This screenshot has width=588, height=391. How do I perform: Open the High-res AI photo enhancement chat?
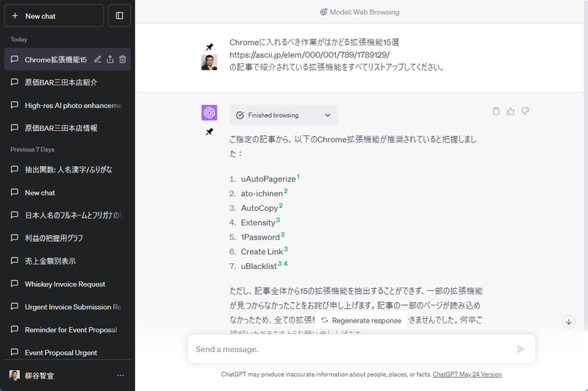pos(68,105)
